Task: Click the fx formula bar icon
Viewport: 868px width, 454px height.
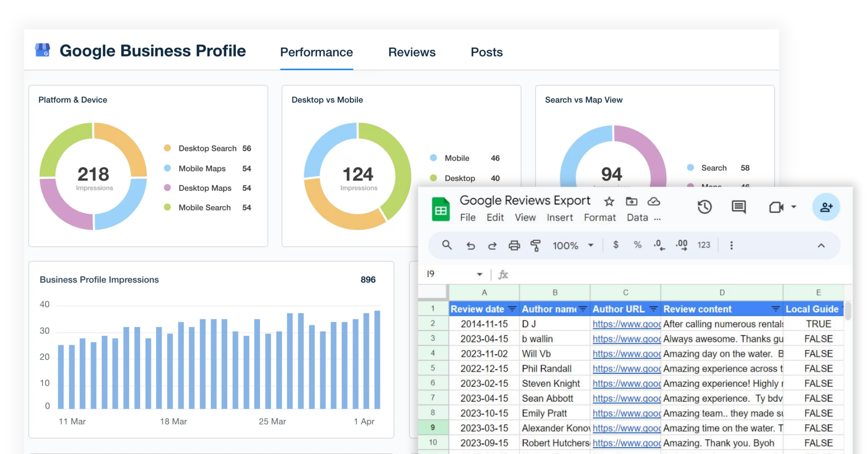Action: click(503, 274)
